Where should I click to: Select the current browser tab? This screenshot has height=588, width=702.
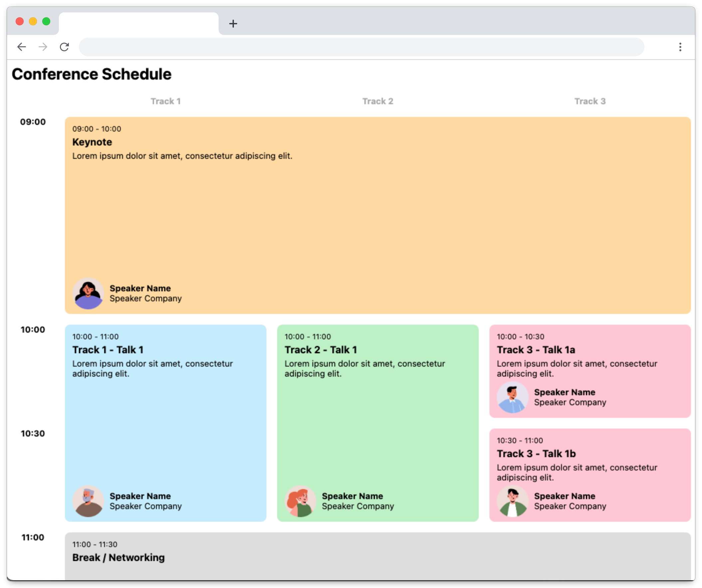click(x=139, y=23)
